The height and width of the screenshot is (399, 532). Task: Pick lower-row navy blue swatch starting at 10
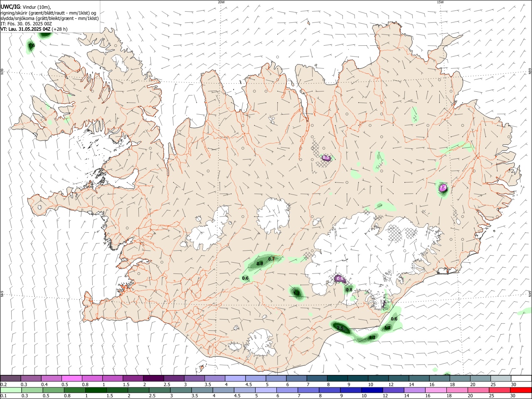(372, 390)
